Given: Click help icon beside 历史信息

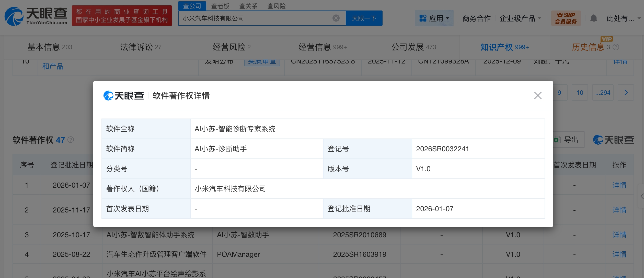Looking at the screenshot, I should tap(616, 47).
